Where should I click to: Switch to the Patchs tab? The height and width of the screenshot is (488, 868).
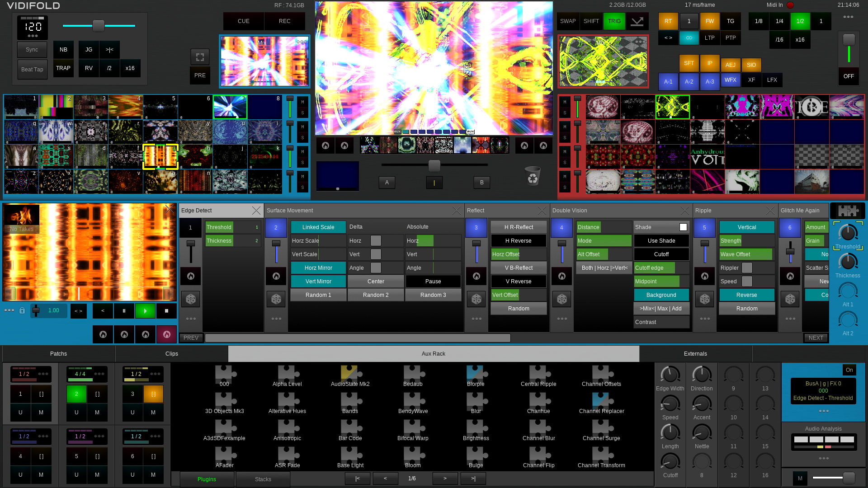58,354
